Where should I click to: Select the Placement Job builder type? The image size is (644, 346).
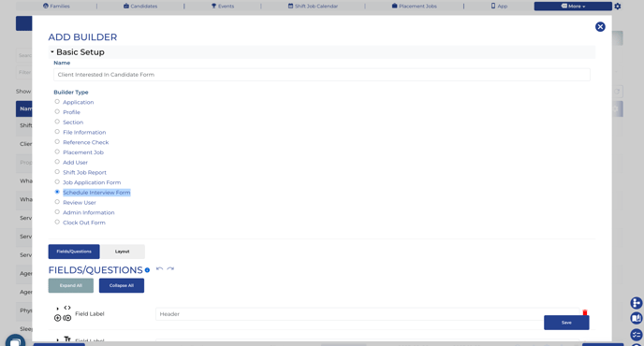[57, 151]
